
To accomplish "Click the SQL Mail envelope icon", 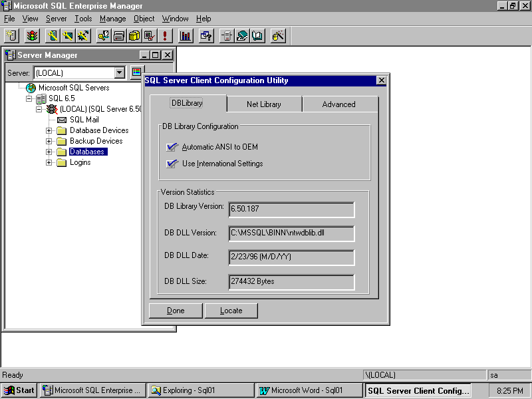I will pyautogui.click(x=62, y=120).
